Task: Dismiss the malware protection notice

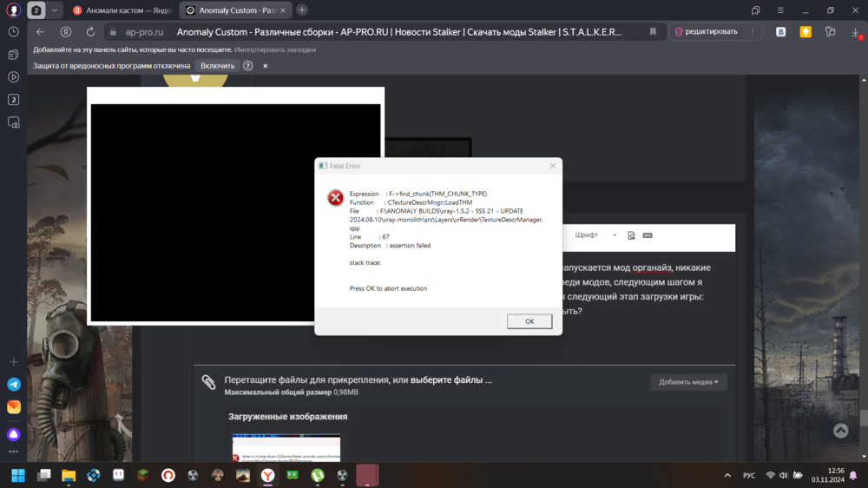Action: pos(265,65)
